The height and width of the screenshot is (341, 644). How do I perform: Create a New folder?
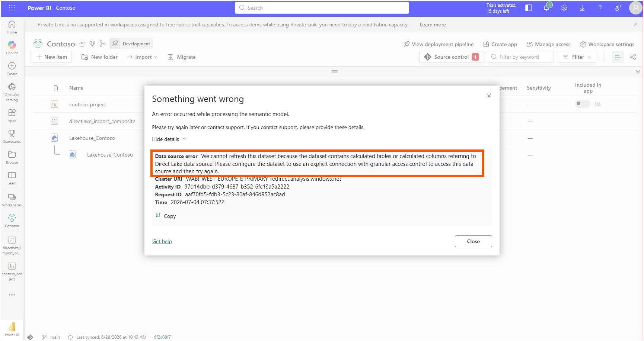point(99,57)
